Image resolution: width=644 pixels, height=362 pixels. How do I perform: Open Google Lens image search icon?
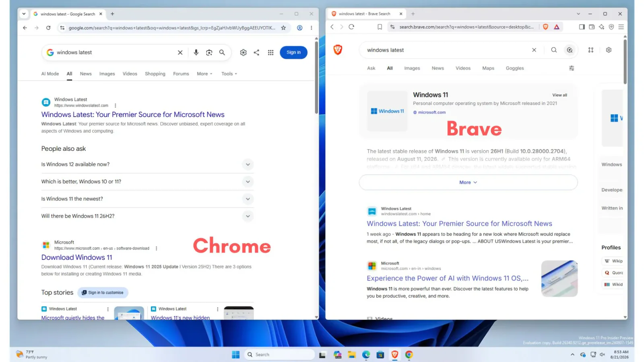[x=209, y=52]
